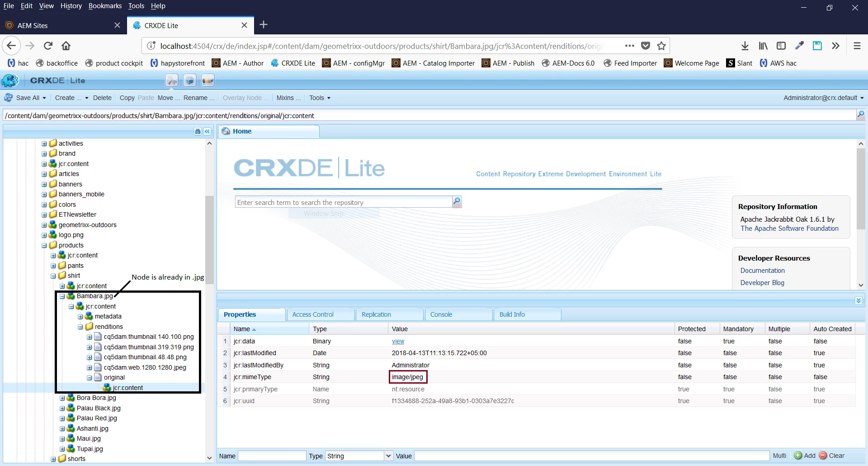Open the Type String combo box arrow
Viewport: 868px width, 466px height.
[388, 456]
